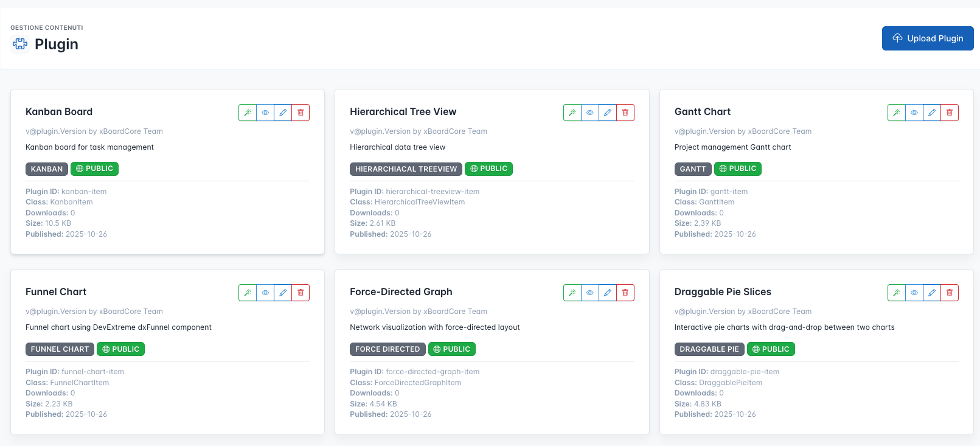Delete Force-Directed Graph with trash icon
Screen dimensions: 980x446
point(625,293)
